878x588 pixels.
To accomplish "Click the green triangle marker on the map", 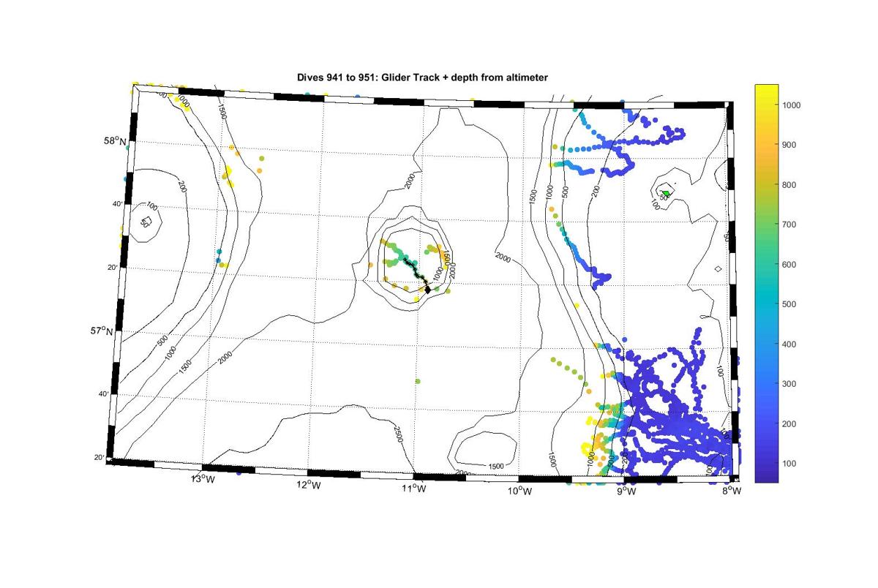I will [x=666, y=193].
